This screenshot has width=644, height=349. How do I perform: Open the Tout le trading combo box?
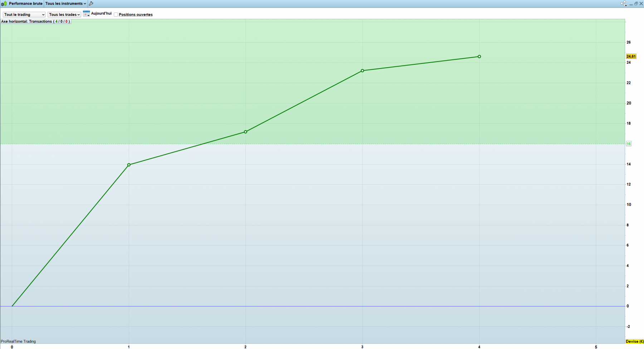click(x=24, y=15)
